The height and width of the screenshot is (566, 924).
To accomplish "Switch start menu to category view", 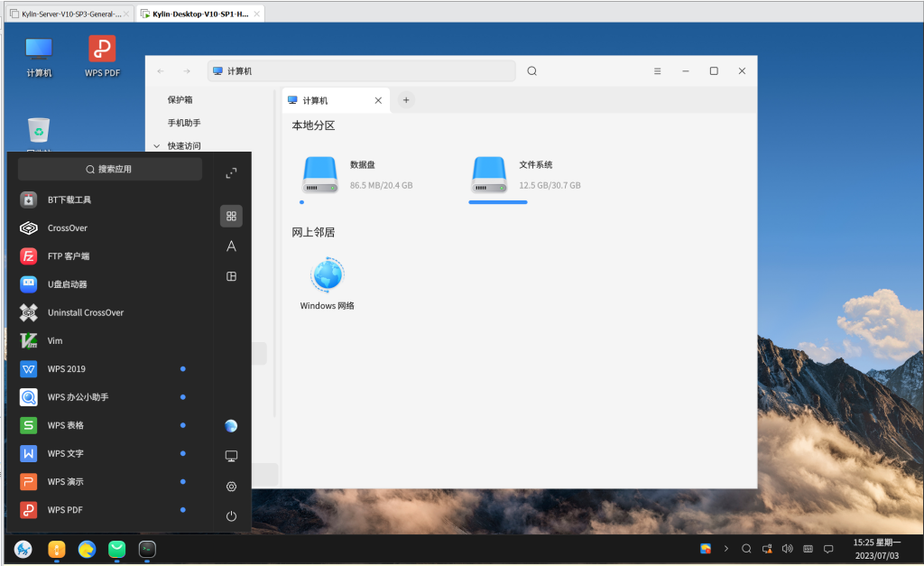I will pos(231,276).
